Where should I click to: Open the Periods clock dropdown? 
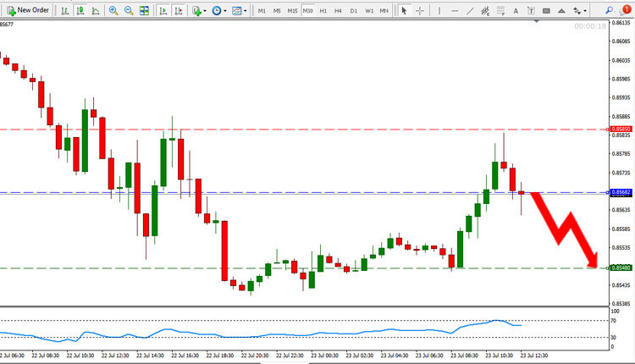[218, 11]
